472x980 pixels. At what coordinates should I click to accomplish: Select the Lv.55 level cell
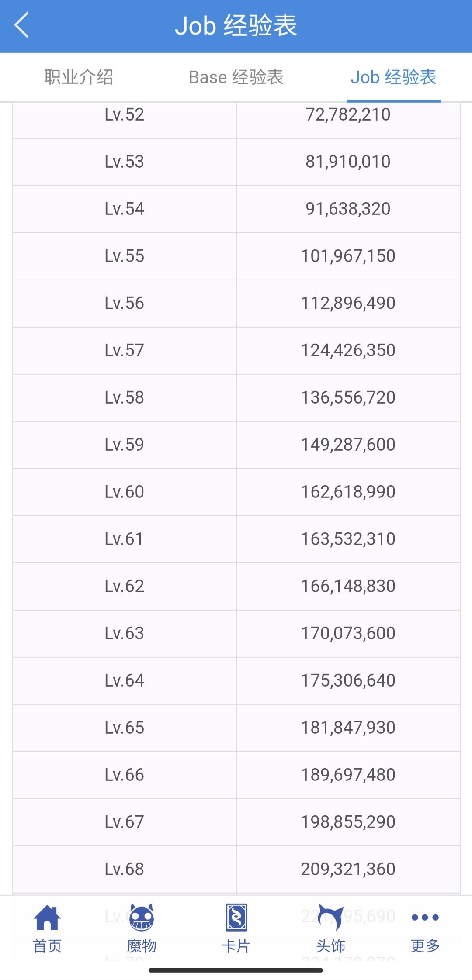pos(124,256)
